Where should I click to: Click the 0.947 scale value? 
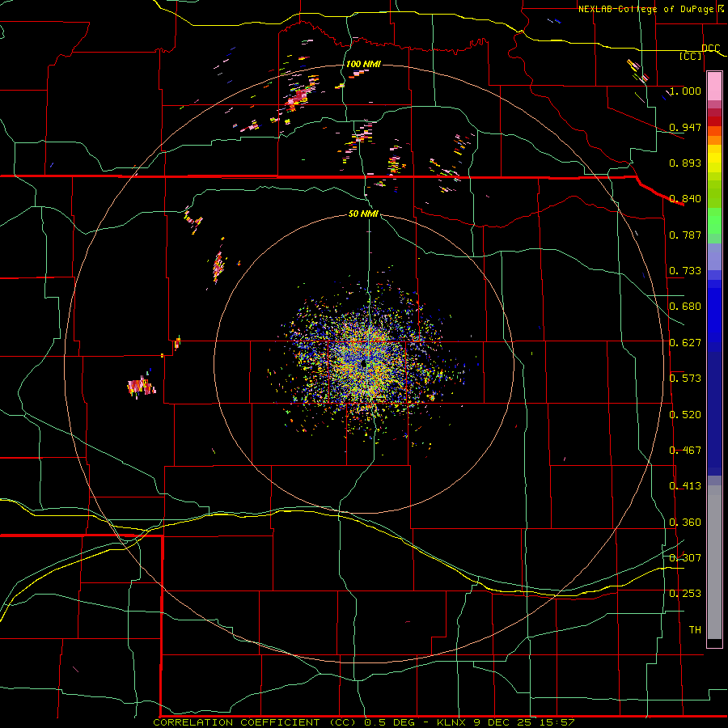click(685, 127)
